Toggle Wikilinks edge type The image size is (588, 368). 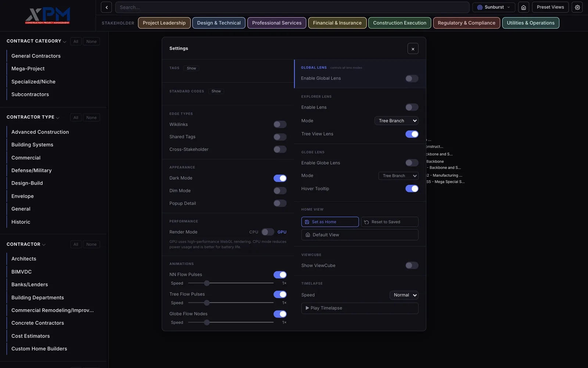[280, 124]
